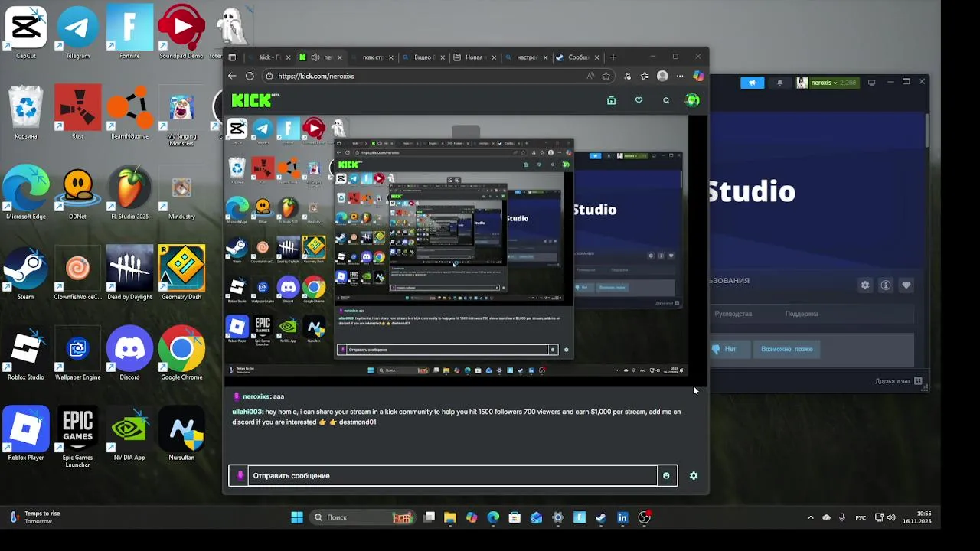This screenshot has height=551, width=980.
Task: Open ClownfishVoiceChanger desktop icon
Action: [77, 273]
